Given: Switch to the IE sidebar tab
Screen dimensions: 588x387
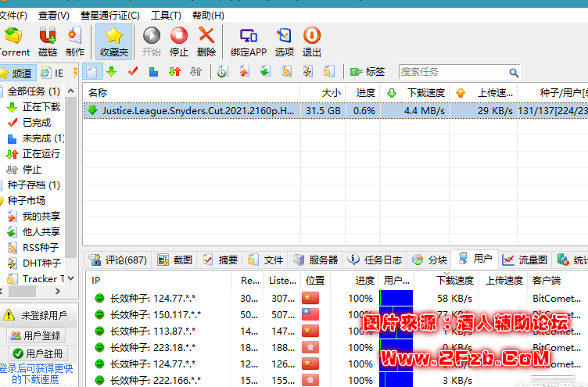Looking at the screenshot, I should [52, 73].
